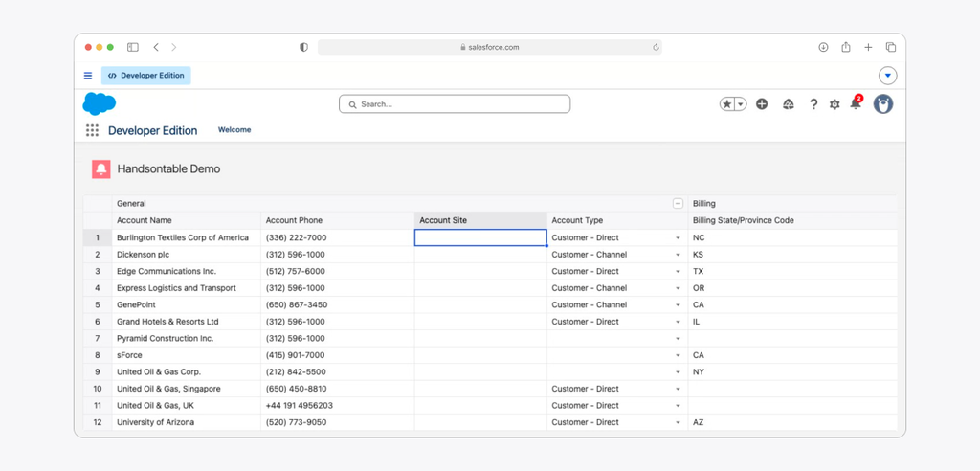Open the user avatar profile menu

[x=883, y=104]
